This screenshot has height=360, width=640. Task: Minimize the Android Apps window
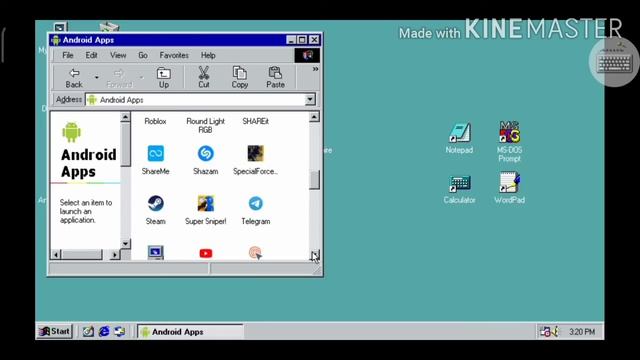point(291,40)
